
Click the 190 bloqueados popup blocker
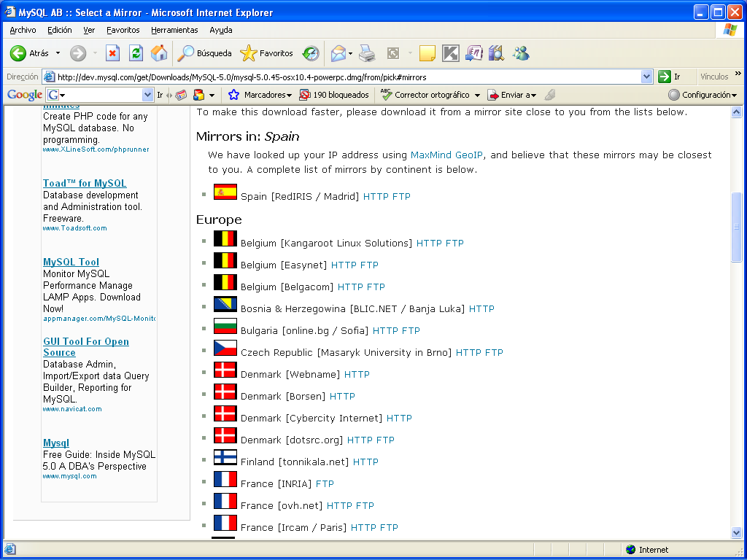(x=334, y=95)
